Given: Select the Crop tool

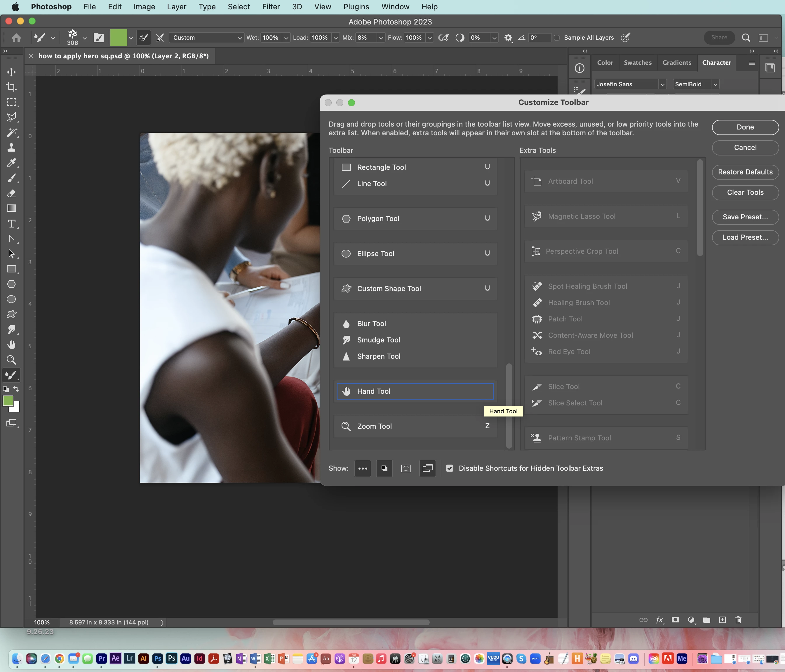Looking at the screenshot, I should [x=11, y=87].
